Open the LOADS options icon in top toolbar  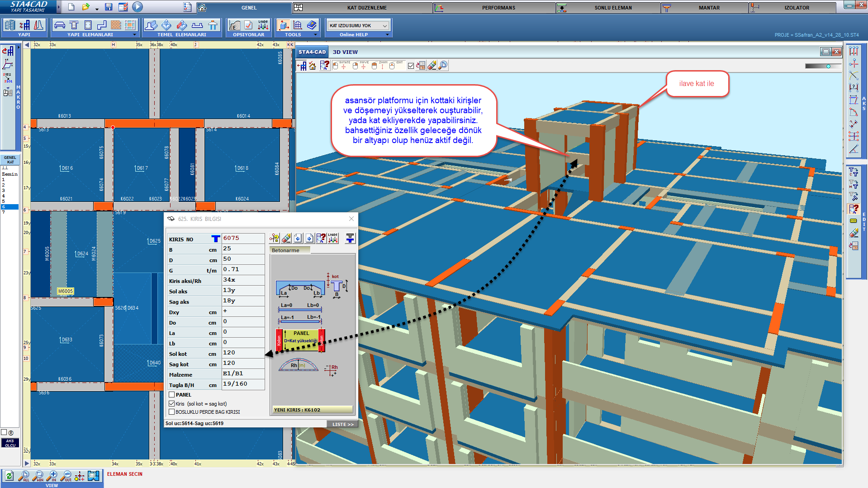[263, 25]
